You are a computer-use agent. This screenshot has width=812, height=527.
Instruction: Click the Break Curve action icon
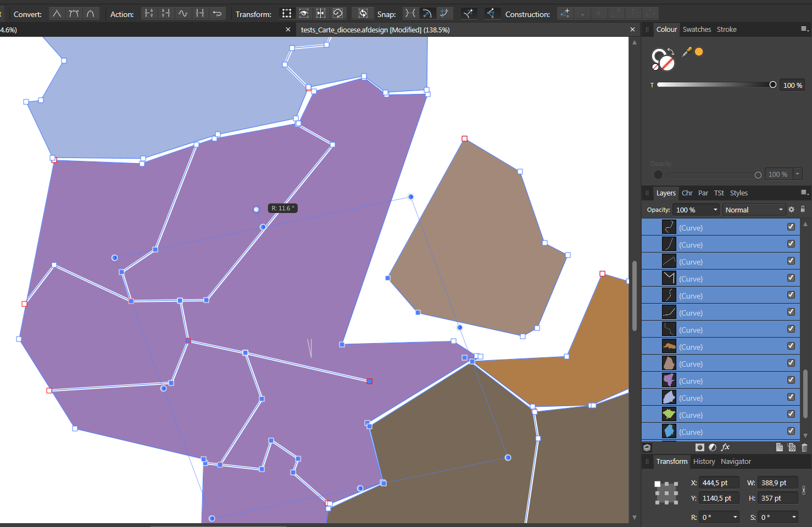pyautogui.click(x=149, y=14)
